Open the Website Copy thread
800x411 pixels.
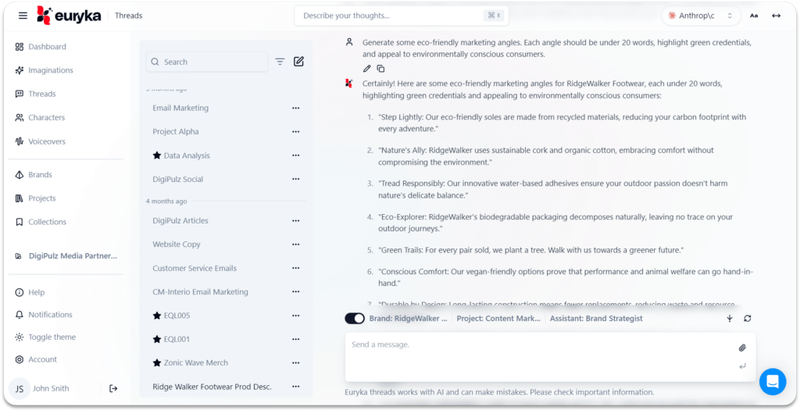tap(177, 244)
